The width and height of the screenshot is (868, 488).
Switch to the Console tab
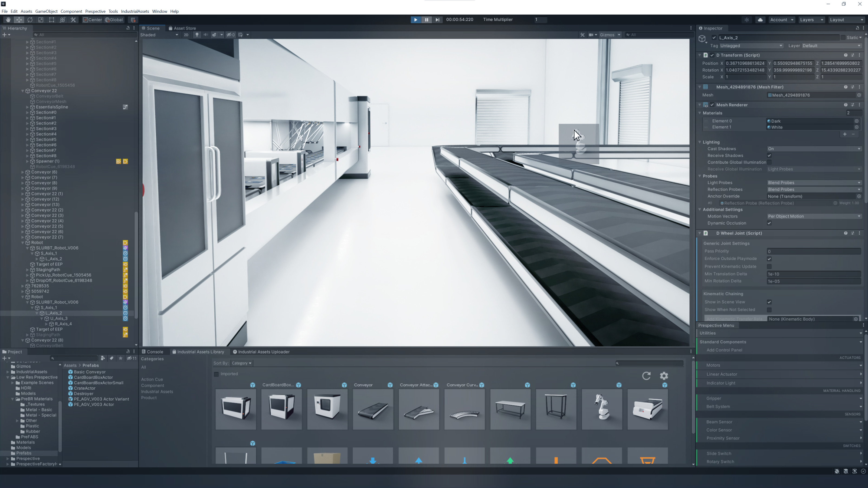[x=152, y=352]
